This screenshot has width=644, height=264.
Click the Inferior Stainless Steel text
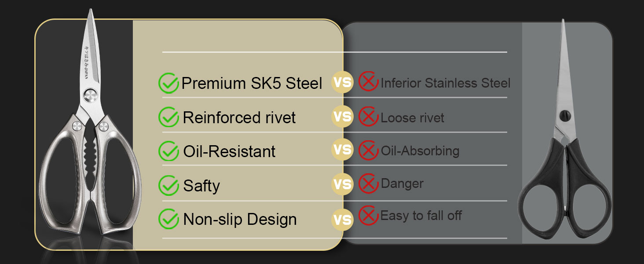point(445,83)
